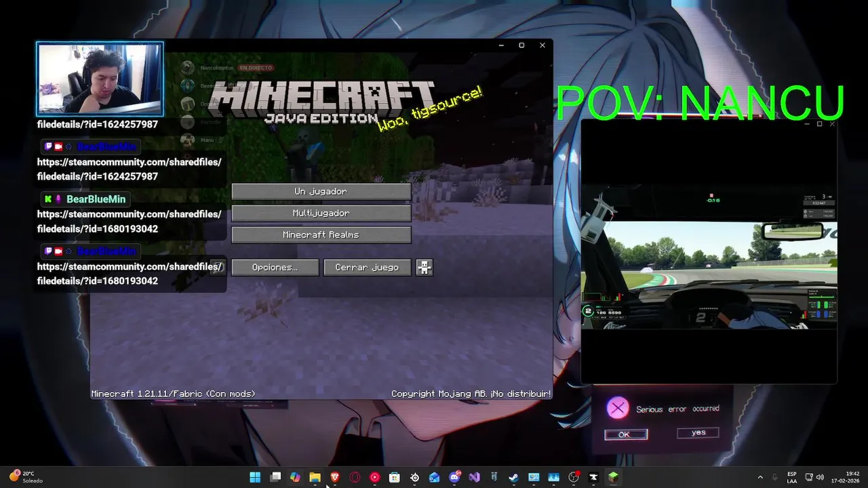
Task: Open Microsoft Store from the taskbar
Action: [395, 477]
